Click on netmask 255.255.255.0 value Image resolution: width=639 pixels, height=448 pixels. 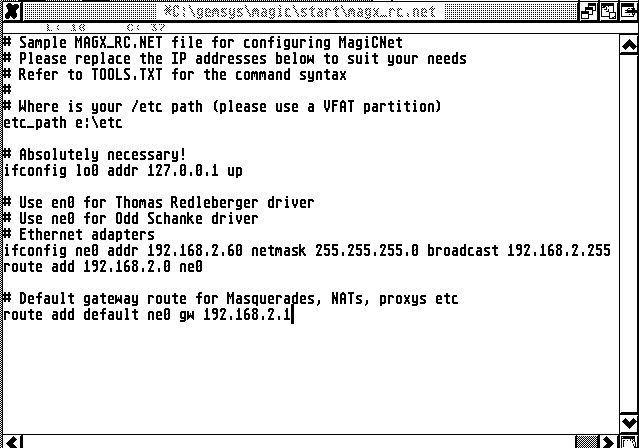pyautogui.click(x=367, y=250)
